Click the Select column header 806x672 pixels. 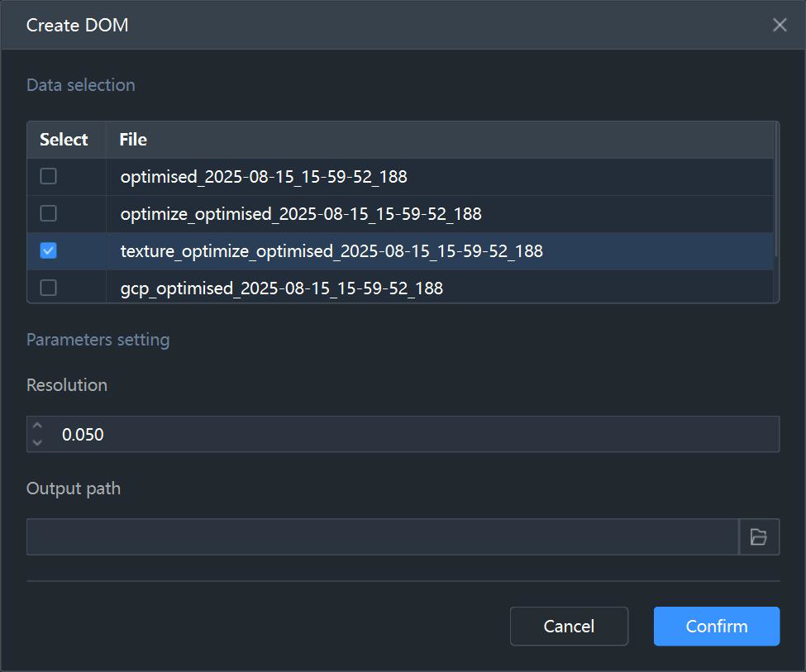tap(64, 140)
